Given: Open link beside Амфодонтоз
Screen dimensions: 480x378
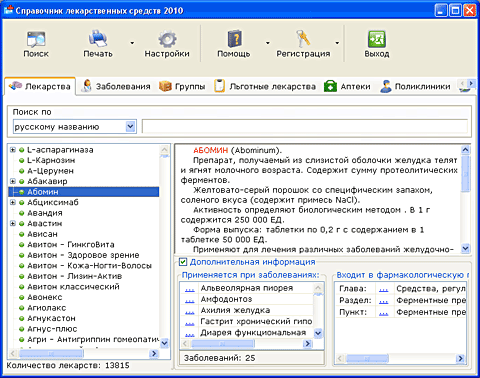Looking at the screenshot, I should [x=190, y=300].
